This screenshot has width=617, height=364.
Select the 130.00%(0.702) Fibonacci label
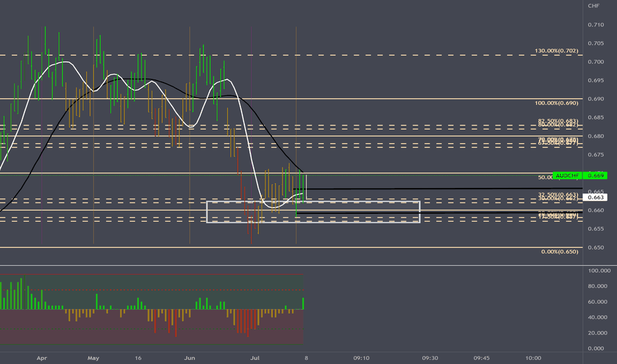tap(556, 51)
